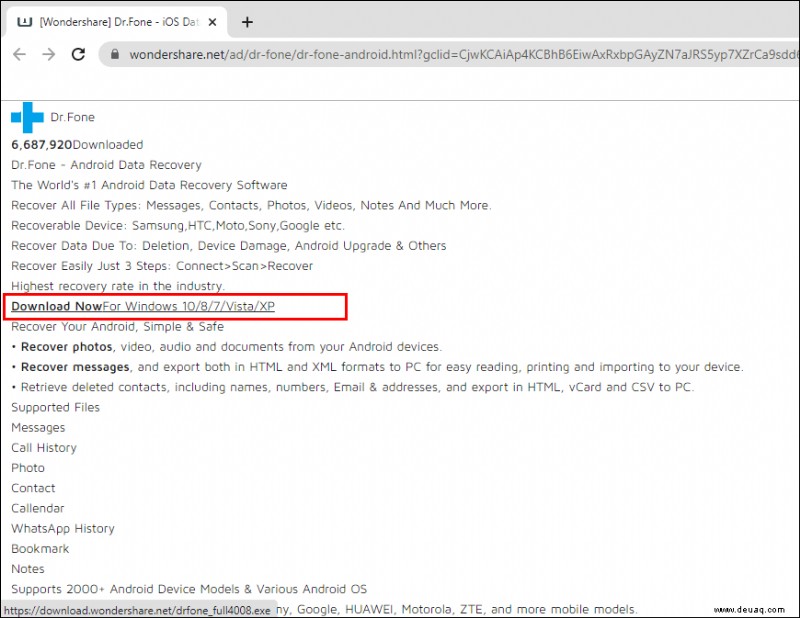800x618 pixels.
Task: Click the 'Recover Data Due To' line
Action: [x=229, y=245]
